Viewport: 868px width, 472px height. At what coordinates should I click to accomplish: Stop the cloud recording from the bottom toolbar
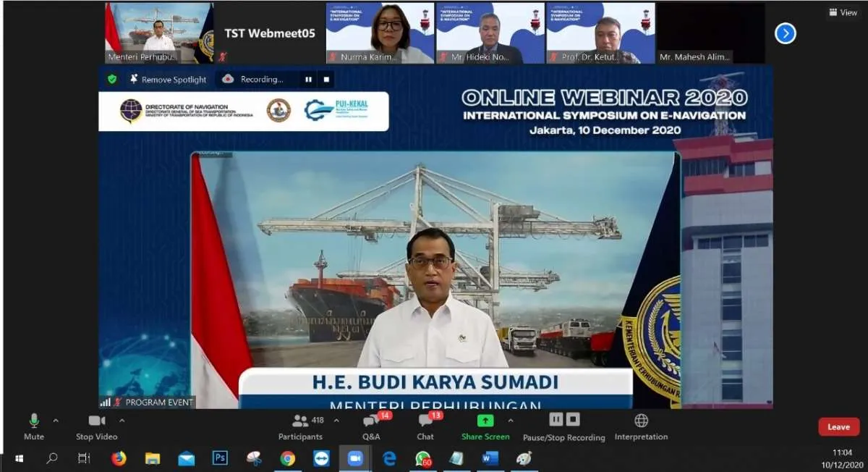[572, 418]
